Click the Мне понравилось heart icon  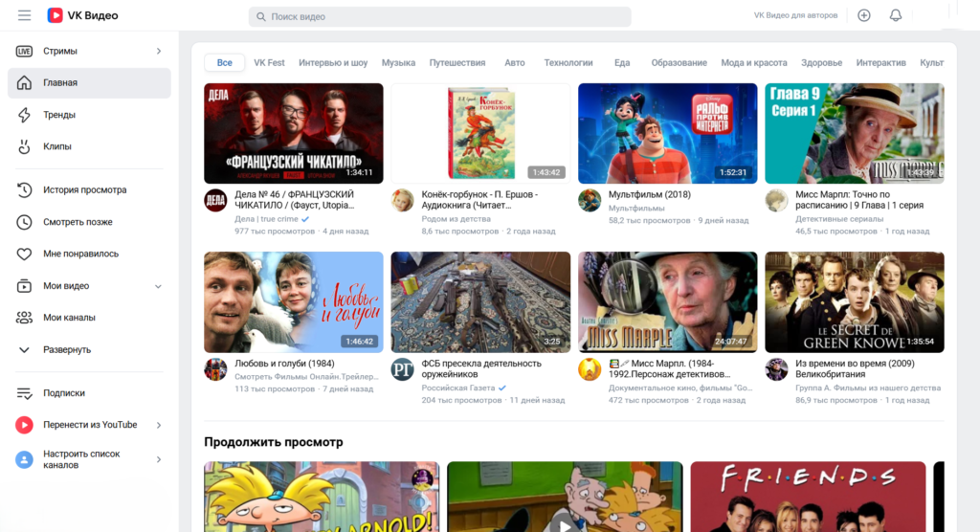pos(24,254)
